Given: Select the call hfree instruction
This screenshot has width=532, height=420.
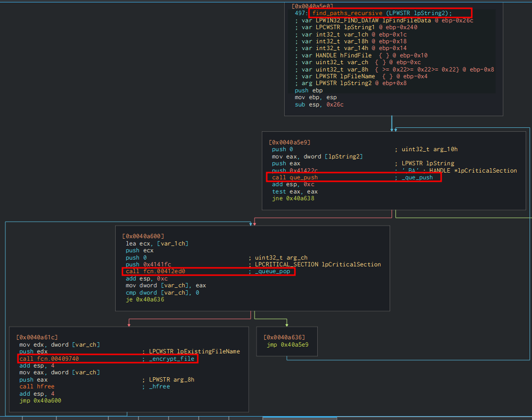Looking at the screenshot, I should tap(36, 386).
